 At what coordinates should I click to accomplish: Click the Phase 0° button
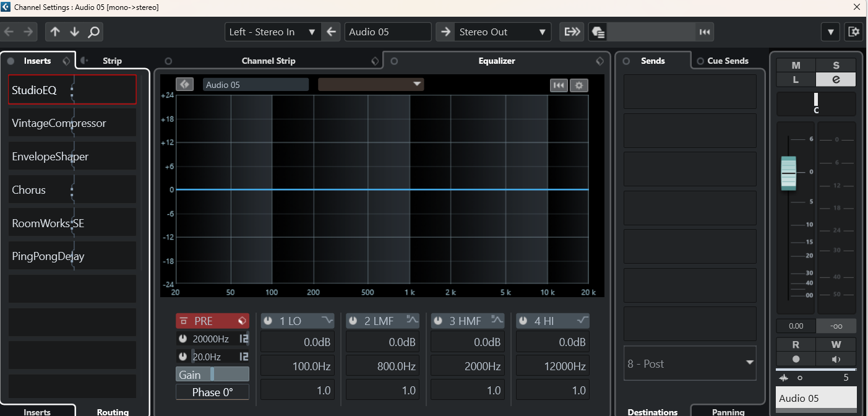tap(212, 392)
